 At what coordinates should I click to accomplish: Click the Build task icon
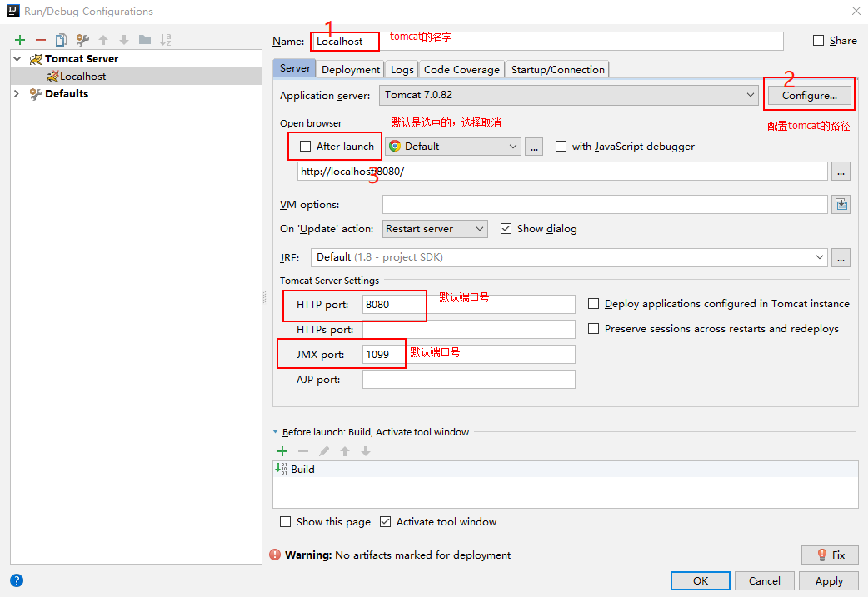[x=281, y=469]
